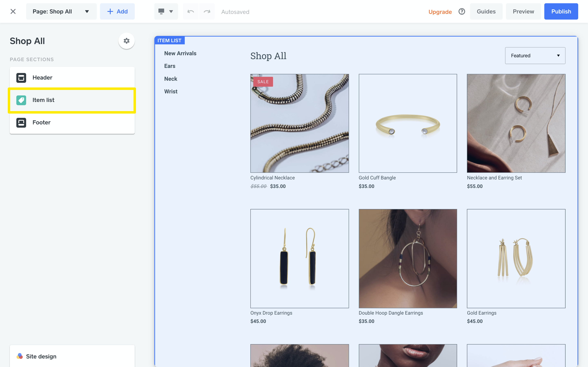588x367 pixels.
Task: Expand the device view dropdown arrow
Action: point(171,11)
